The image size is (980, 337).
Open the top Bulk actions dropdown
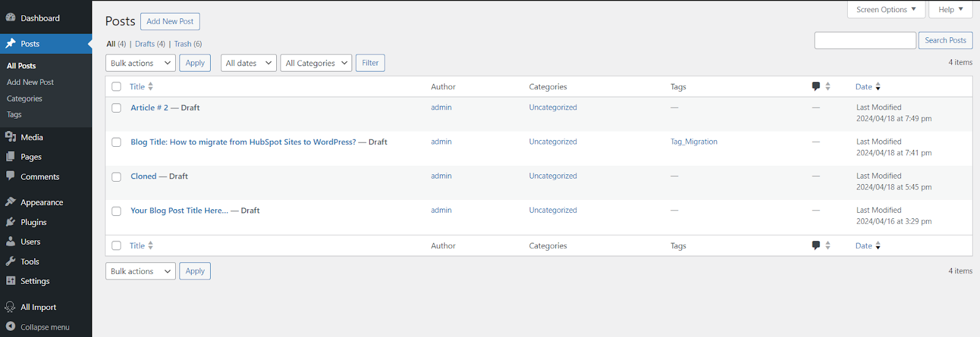coord(140,63)
